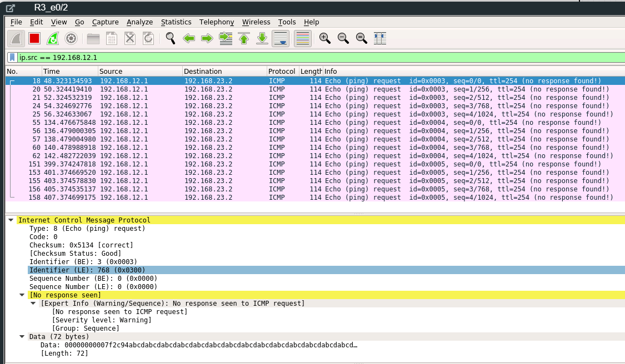625x364 pixels.
Task: Open the find packet tool
Action: click(x=170, y=38)
